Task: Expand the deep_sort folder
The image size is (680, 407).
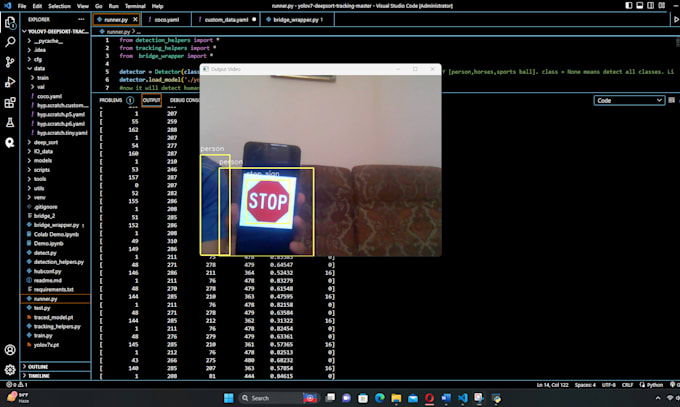Action: tap(42, 142)
